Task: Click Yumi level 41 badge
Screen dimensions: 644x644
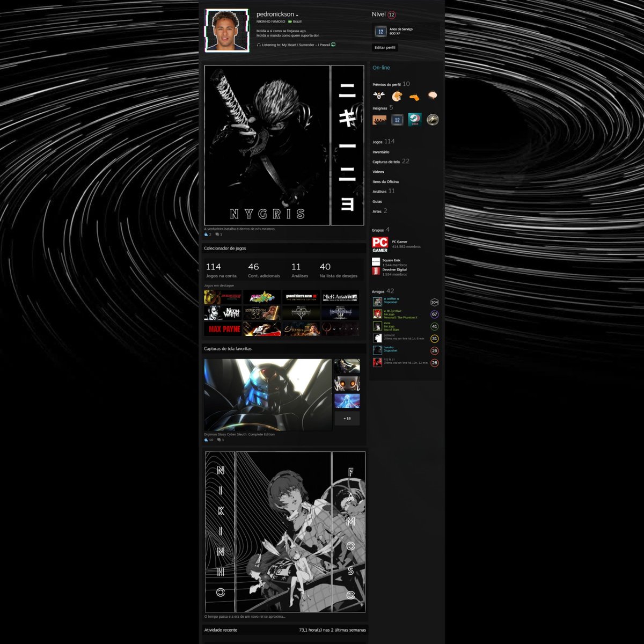Action: pos(435,326)
